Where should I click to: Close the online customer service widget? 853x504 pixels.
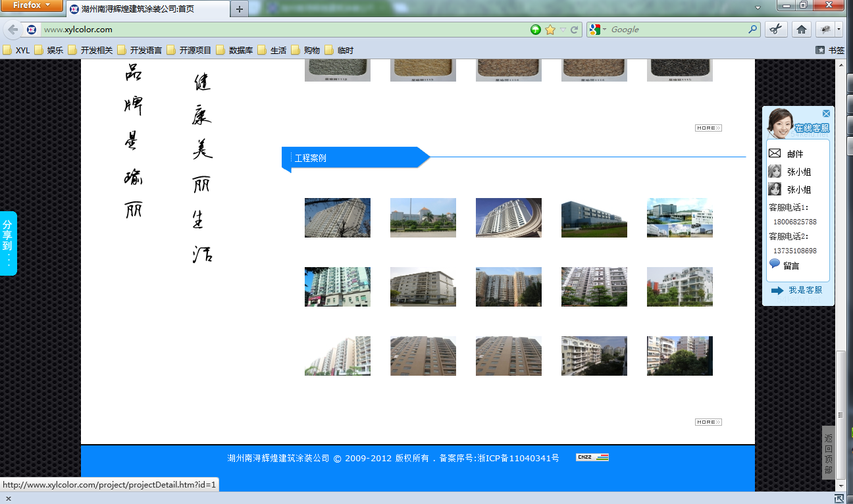[x=827, y=114]
